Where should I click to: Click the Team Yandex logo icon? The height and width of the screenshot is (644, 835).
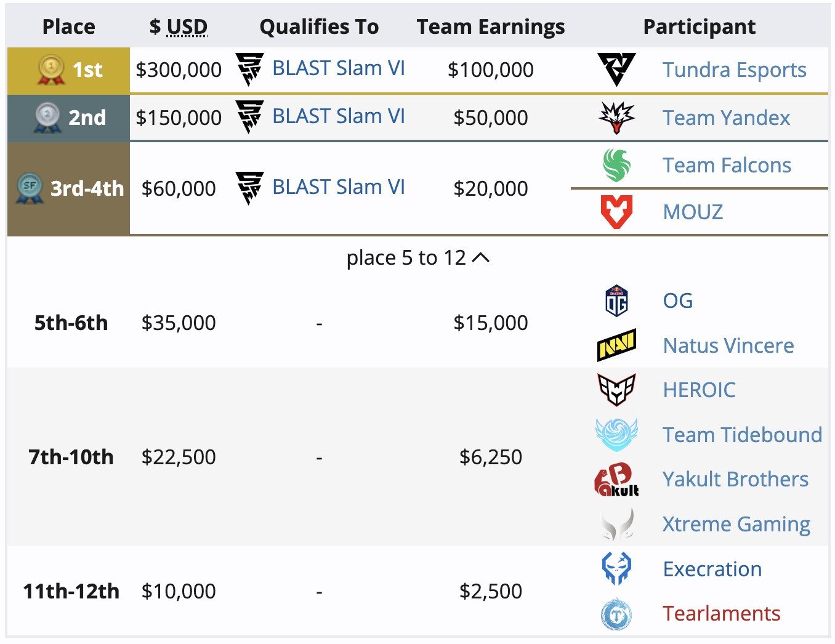616,118
